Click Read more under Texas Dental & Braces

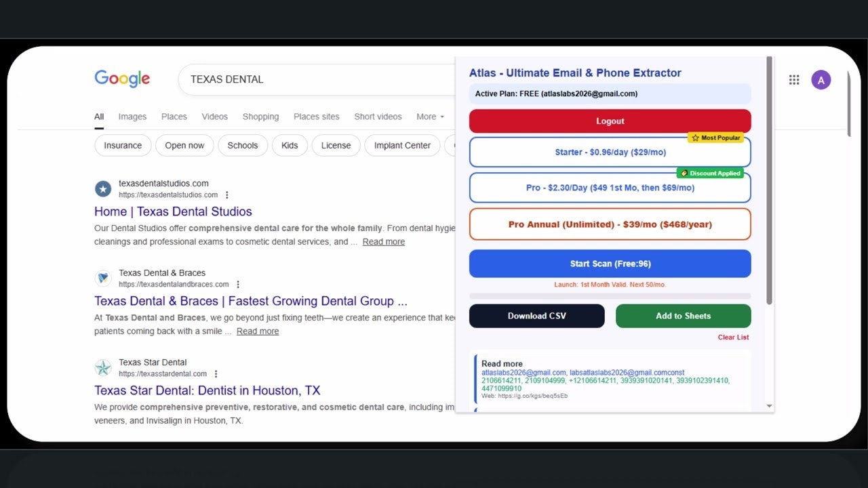click(258, 331)
